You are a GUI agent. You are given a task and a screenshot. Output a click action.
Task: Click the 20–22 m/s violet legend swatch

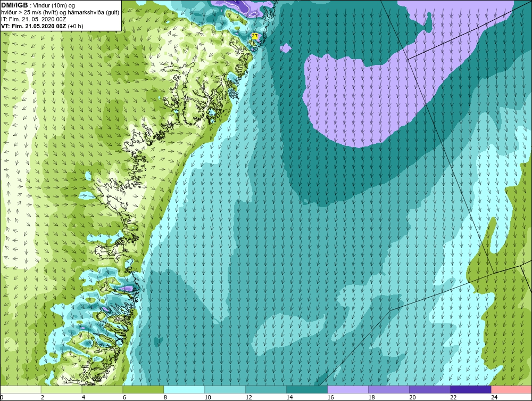430,389
